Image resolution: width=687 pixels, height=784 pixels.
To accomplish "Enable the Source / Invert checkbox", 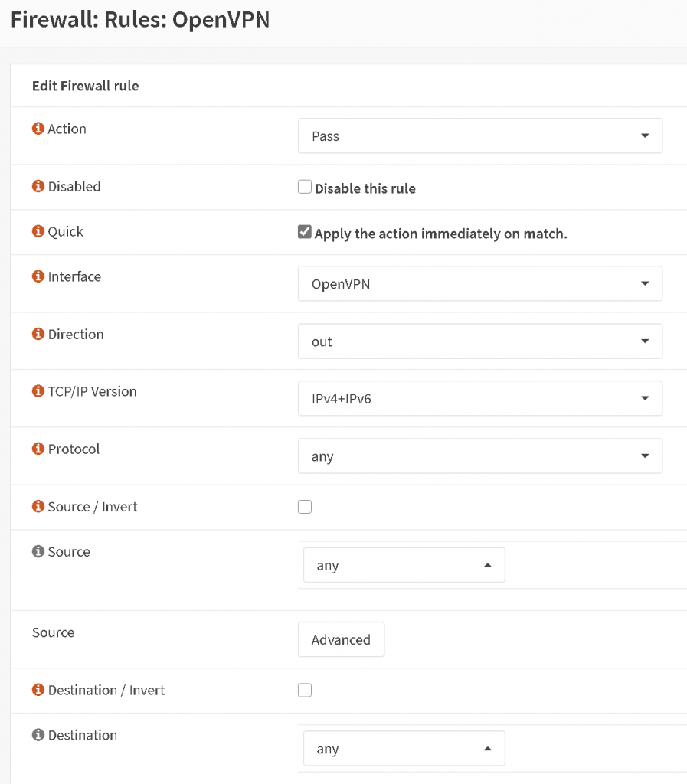I will click(304, 506).
